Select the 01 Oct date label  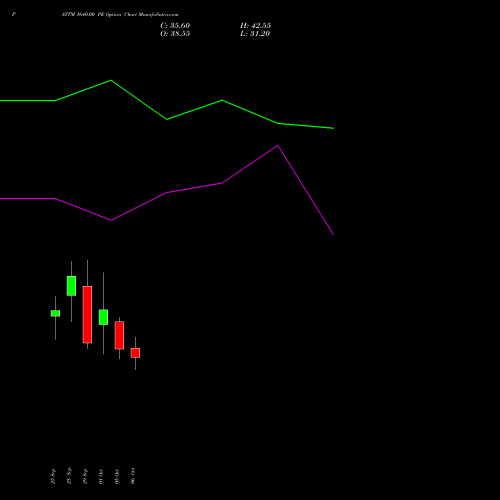101,477
